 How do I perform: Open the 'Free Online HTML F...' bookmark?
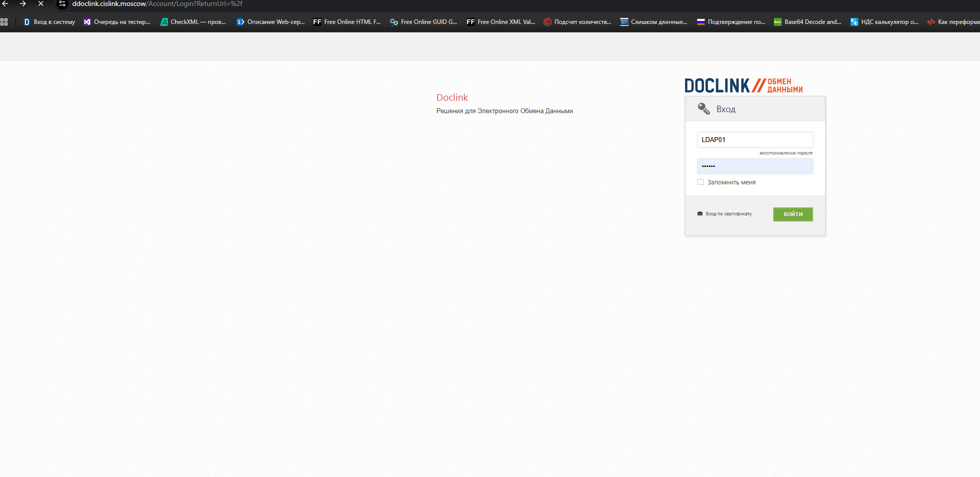click(x=347, y=22)
